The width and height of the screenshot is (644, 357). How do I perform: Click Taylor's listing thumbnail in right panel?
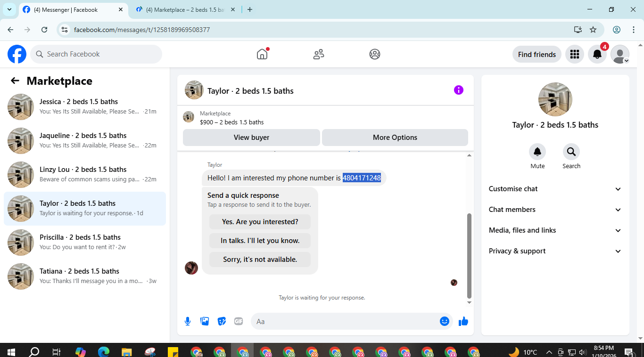[x=555, y=99]
